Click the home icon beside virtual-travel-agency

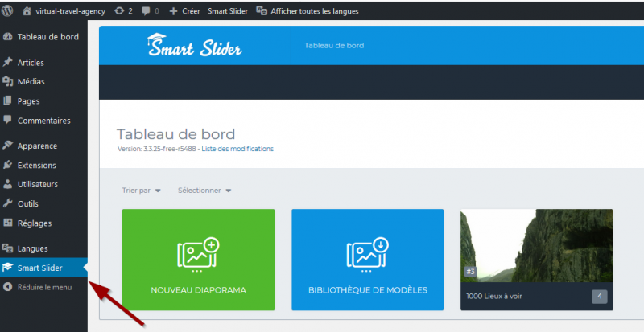(27, 11)
